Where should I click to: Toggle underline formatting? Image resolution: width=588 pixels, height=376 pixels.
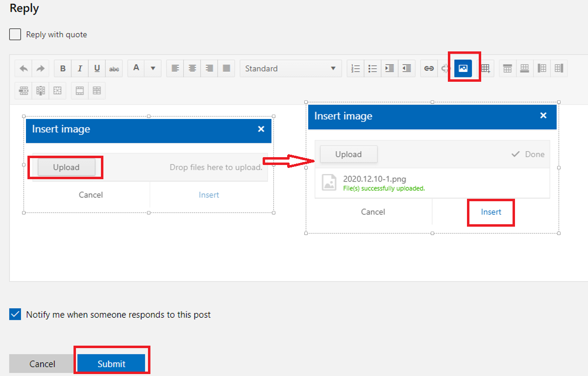coord(97,69)
